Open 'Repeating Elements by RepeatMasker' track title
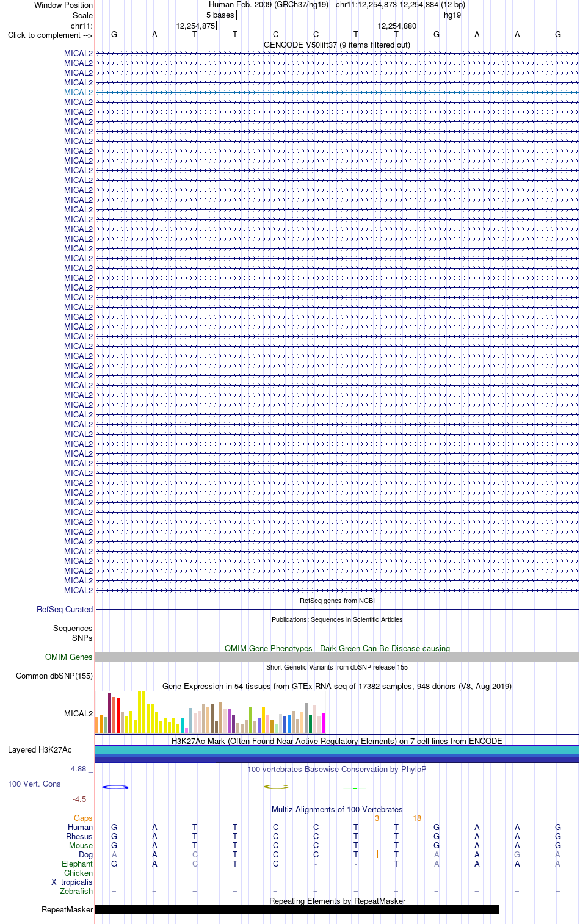The width and height of the screenshot is (580, 924). (x=337, y=901)
